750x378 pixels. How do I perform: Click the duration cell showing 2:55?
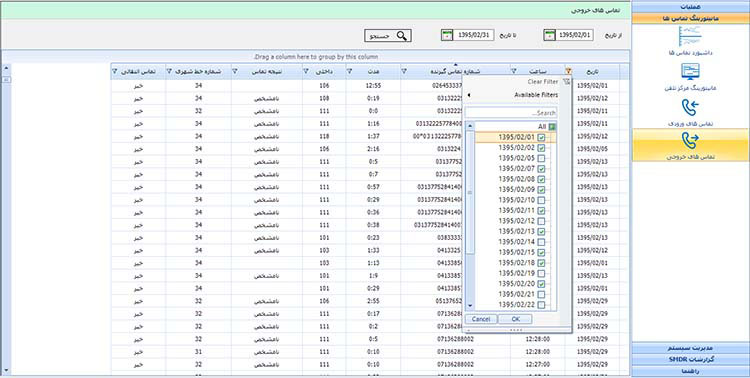click(x=373, y=301)
